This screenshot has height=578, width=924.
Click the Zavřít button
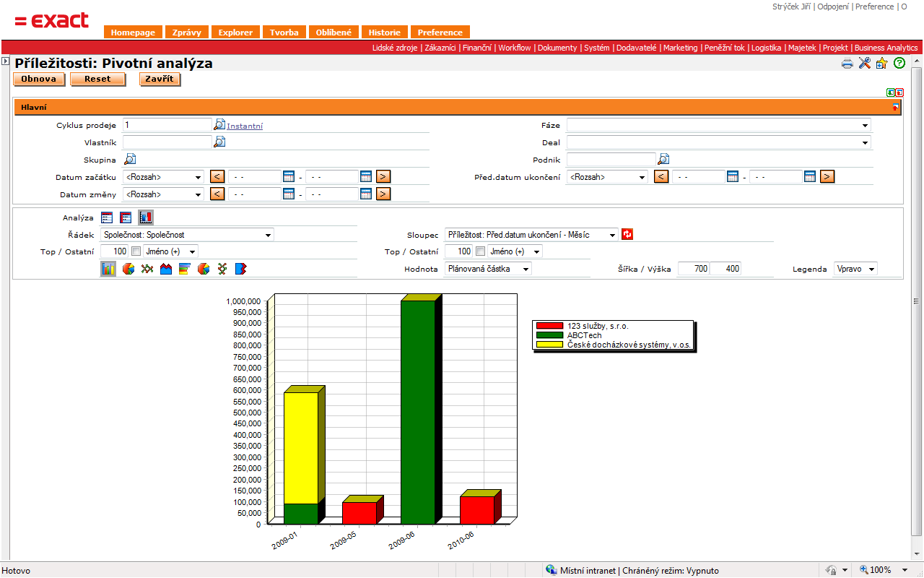(x=160, y=79)
